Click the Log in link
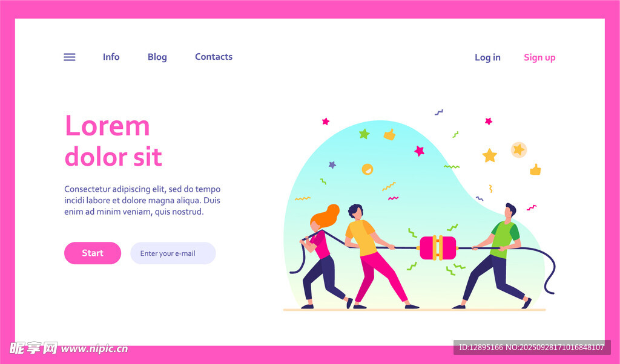Image resolution: width=620 pixels, height=364 pixels. coord(487,57)
